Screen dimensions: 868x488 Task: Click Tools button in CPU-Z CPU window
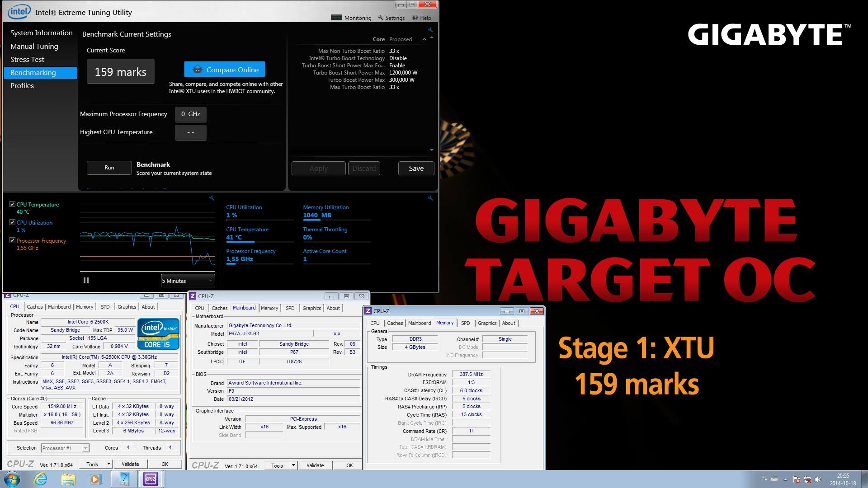point(92,464)
